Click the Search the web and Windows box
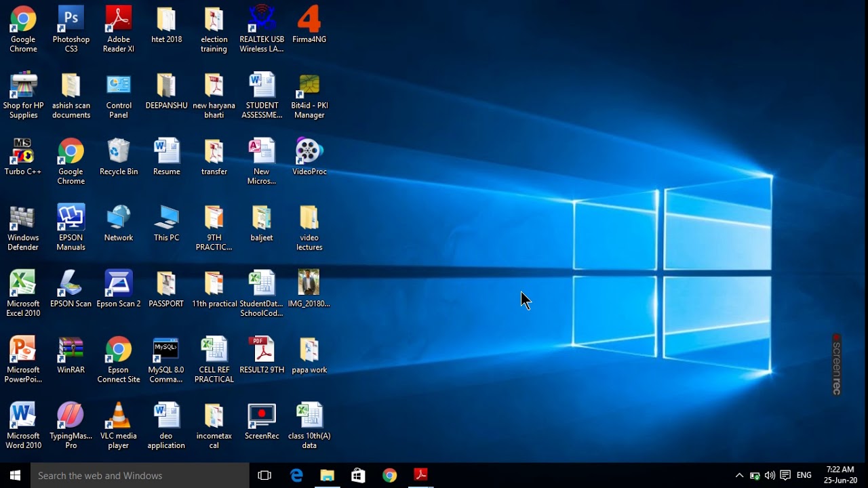868x488 pixels. pyautogui.click(x=140, y=475)
